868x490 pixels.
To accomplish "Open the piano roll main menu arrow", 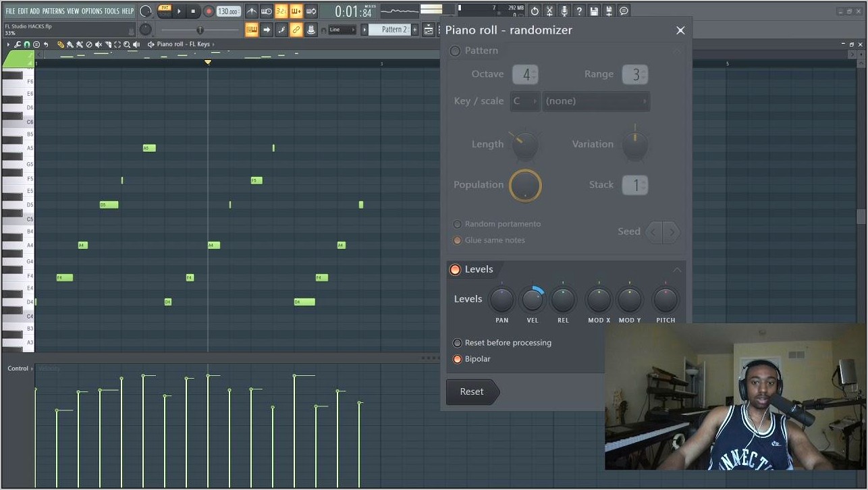I will [8, 45].
